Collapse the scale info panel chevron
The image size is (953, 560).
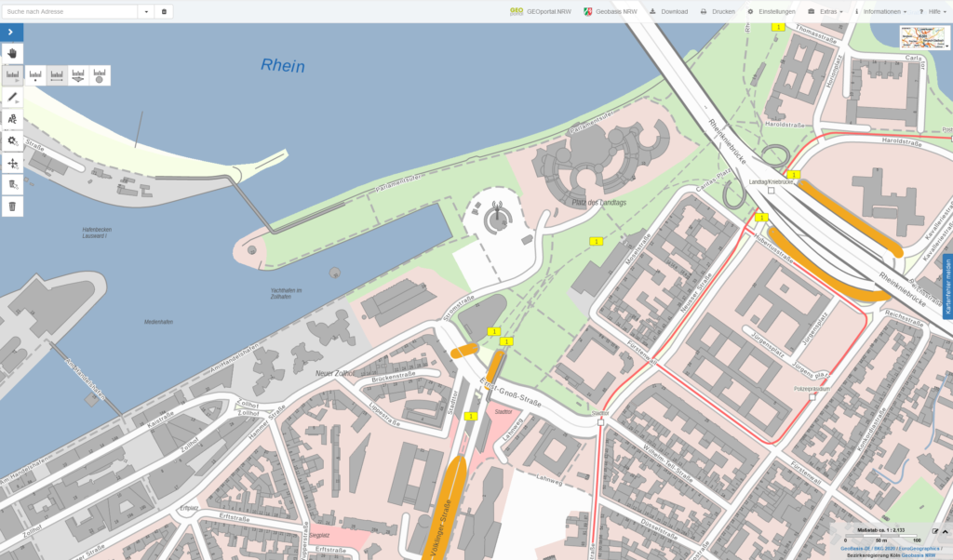[x=946, y=531]
